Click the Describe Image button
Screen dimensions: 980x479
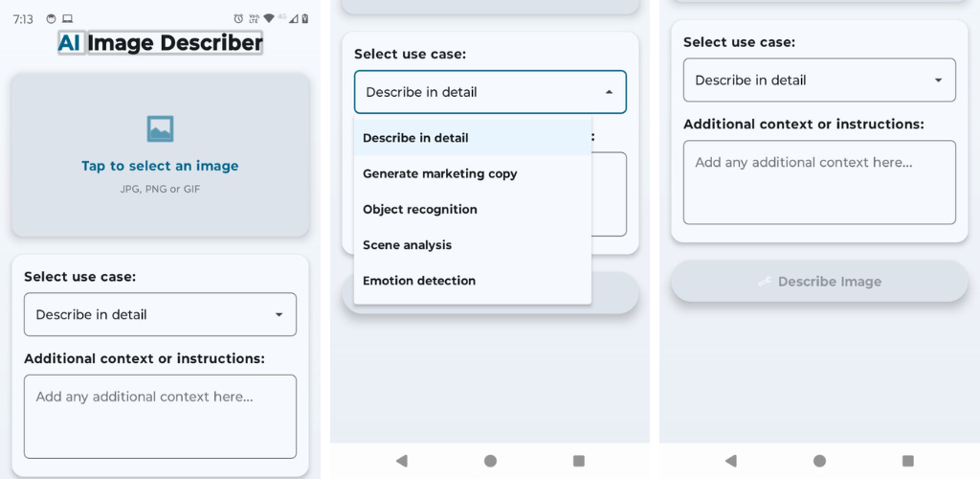[819, 282]
